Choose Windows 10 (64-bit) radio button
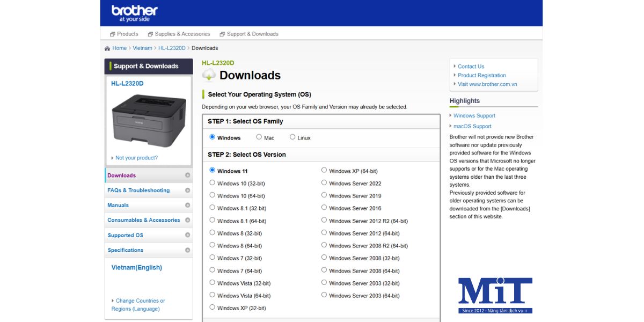 (x=213, y=195)
